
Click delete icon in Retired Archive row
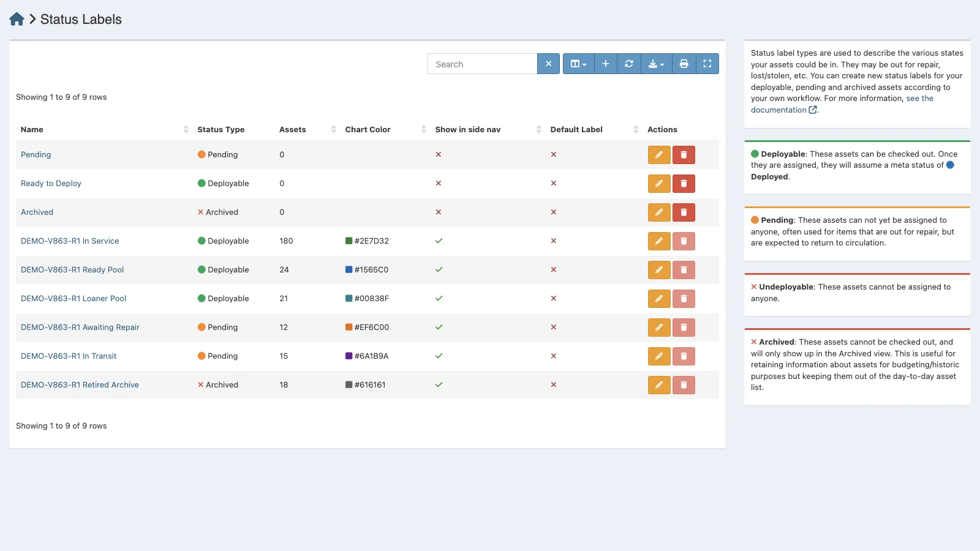pyautogui.click(x=684, y=385)
